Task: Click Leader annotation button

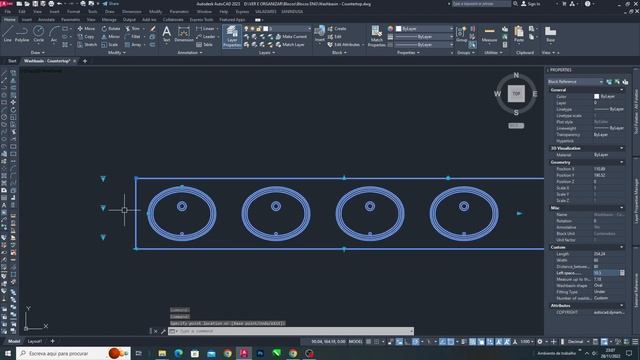Action: click(x=205, y=37)
